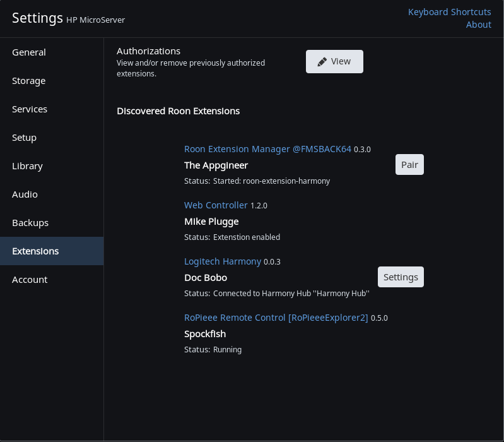Open Settings for Logitech Harmony extension
The image size is (504, 442).
point(401,277)
